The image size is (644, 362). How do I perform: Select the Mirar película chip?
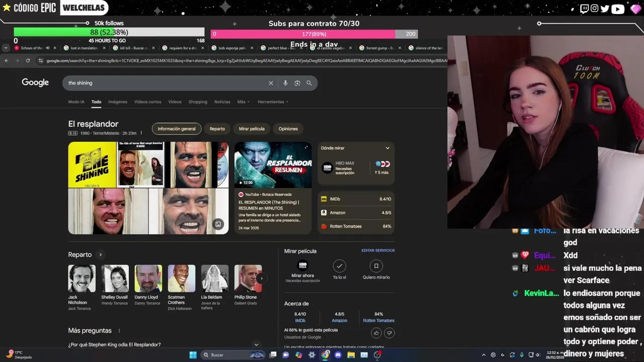[x=252, y=129]
